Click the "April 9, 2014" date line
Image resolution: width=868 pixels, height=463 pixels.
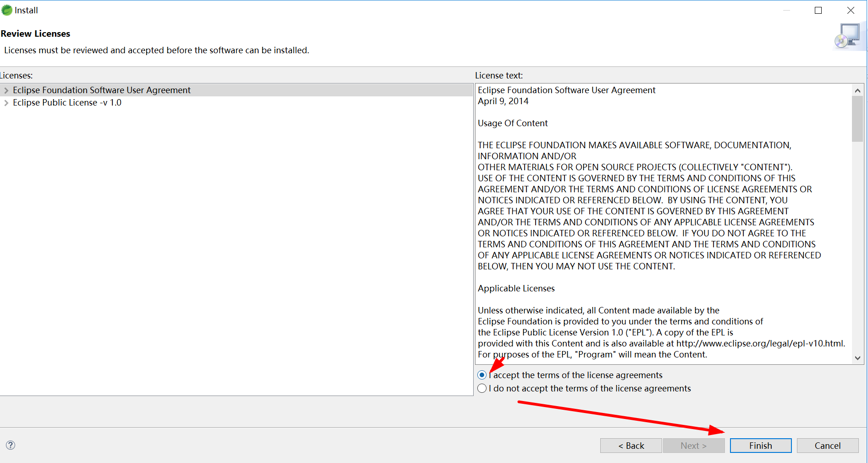[503, 101]
